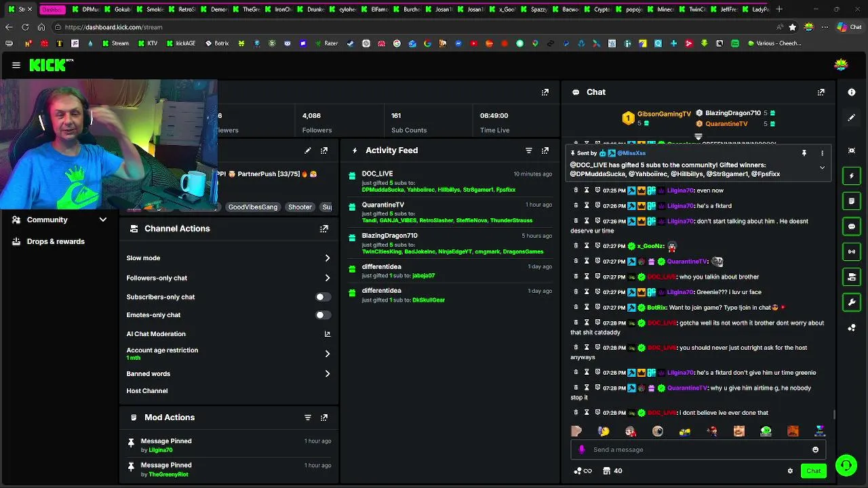Delete Lilgina70's 'even now' message
The width and height of the screenshot is (868, 488).
click(576, 190)
